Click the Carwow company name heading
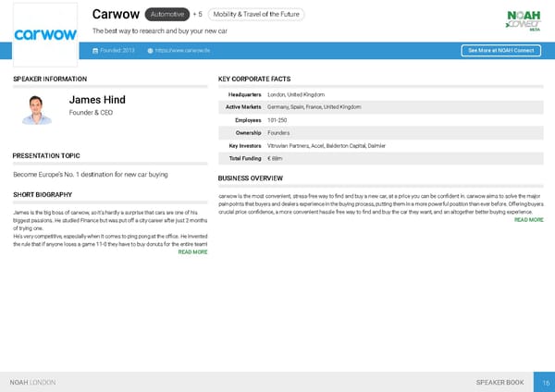Screen dimensions: 555x392 (116, 15)
